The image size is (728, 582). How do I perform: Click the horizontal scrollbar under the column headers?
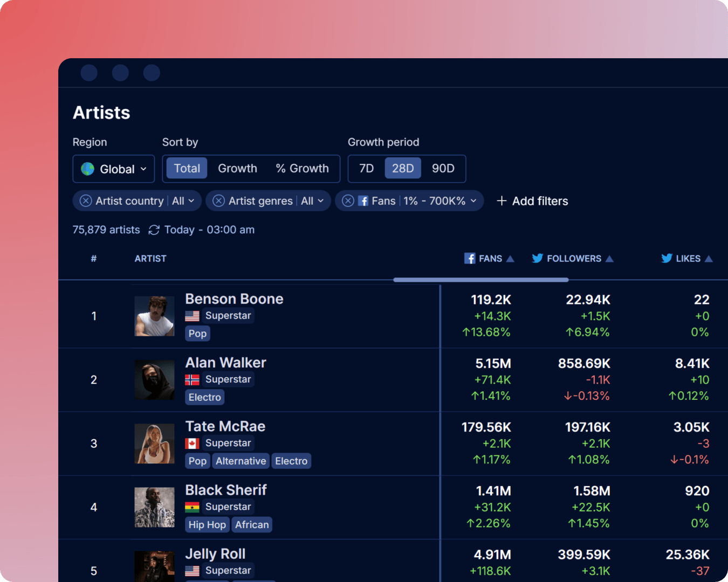coord(480,280)
